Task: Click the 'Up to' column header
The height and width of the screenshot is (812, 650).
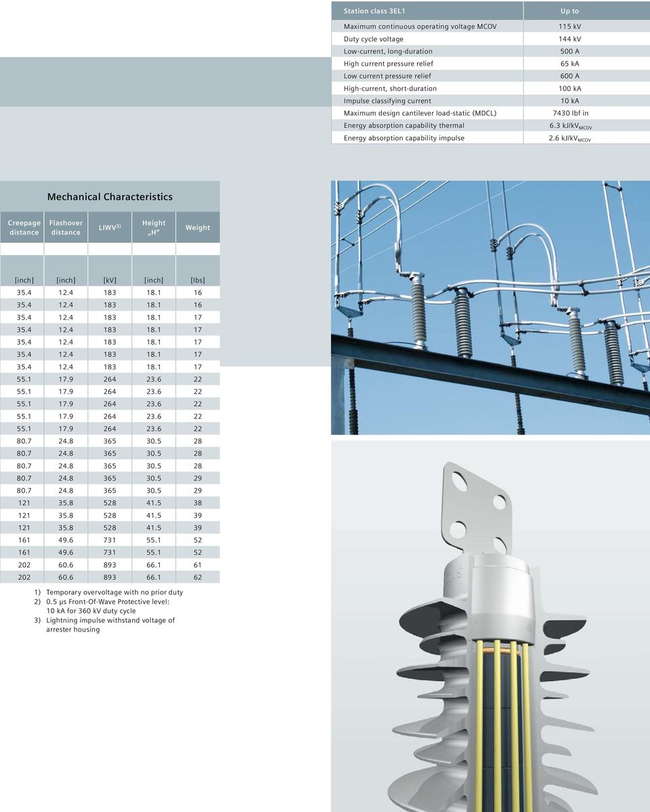Action: 569,12
